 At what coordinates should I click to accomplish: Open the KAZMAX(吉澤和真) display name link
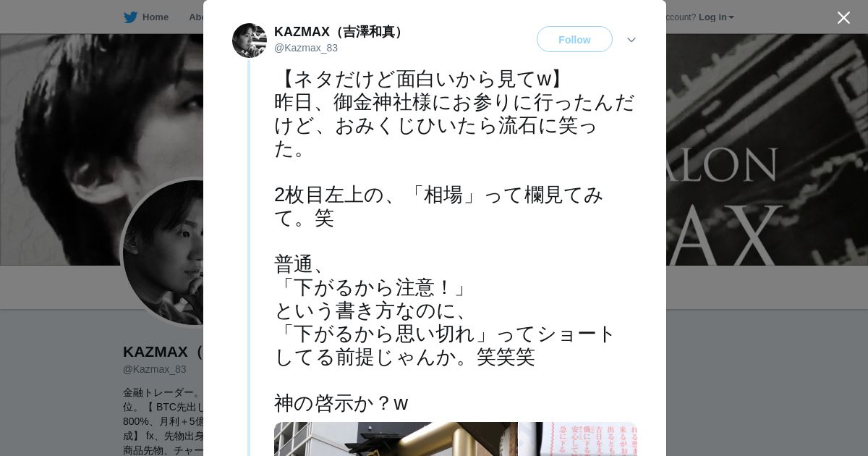pyautogui.click(x=341, y=32)
